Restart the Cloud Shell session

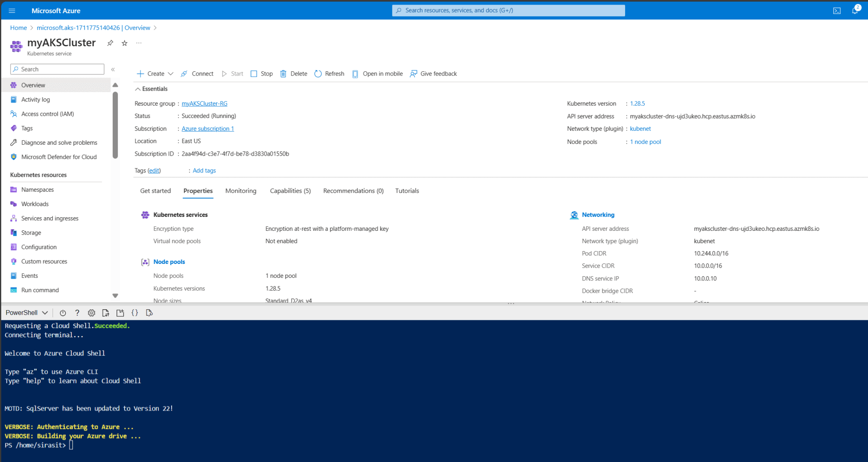(x=63, y=313)
